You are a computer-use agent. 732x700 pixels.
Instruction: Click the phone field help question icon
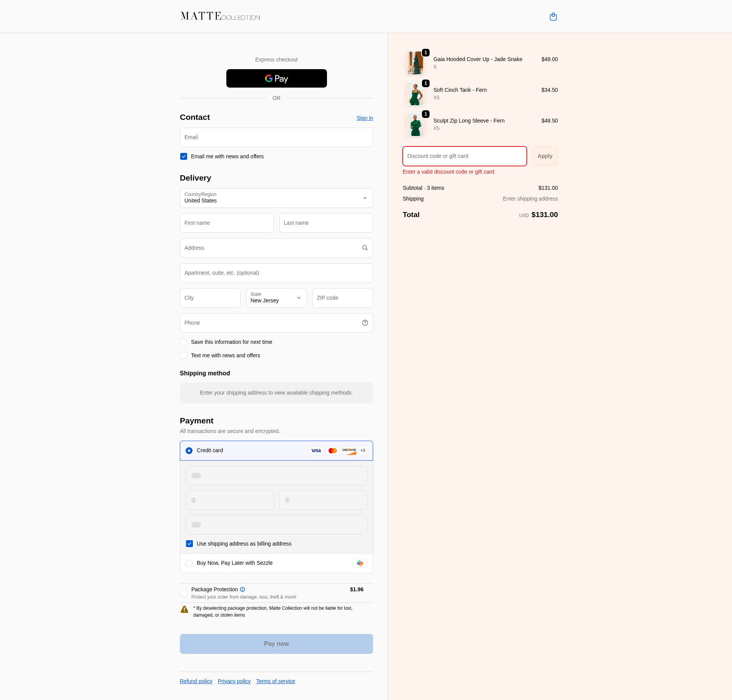coord(365,323)
